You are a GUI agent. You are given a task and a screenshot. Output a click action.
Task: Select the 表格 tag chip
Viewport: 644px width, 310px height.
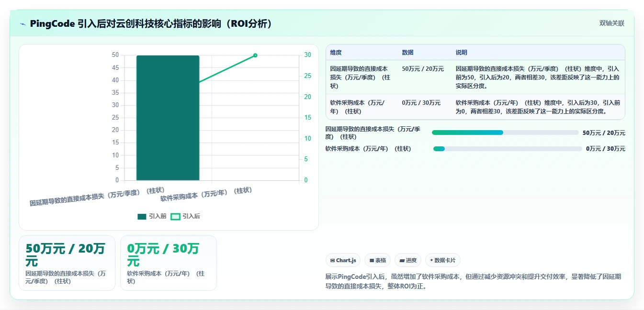coord(377,260)
